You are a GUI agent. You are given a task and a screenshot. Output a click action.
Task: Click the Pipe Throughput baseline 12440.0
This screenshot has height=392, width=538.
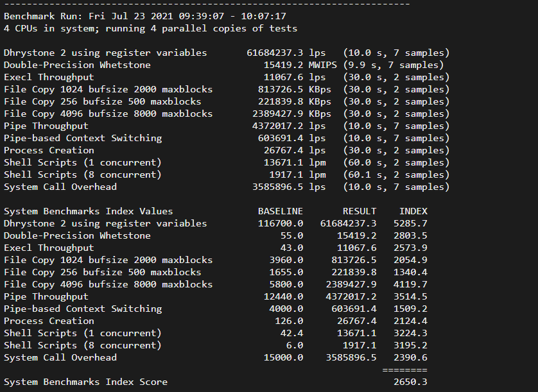pos(283,296)
